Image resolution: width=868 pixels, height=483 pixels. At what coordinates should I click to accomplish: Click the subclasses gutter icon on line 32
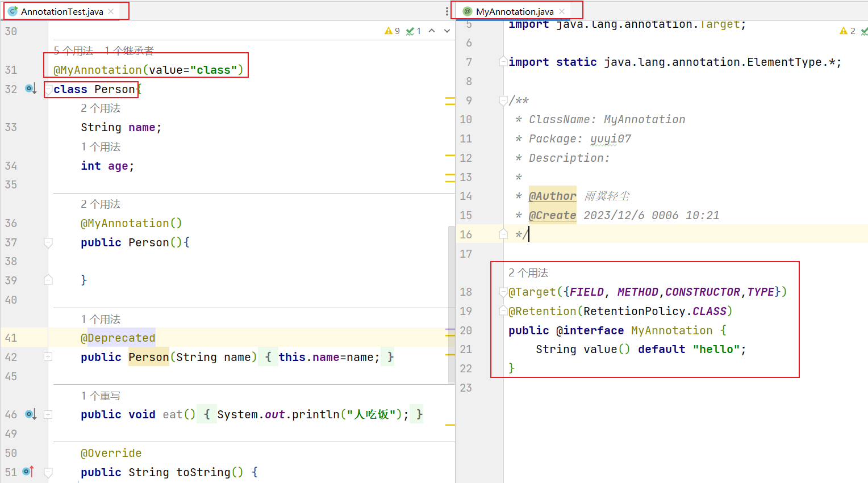tap(31, 89)
